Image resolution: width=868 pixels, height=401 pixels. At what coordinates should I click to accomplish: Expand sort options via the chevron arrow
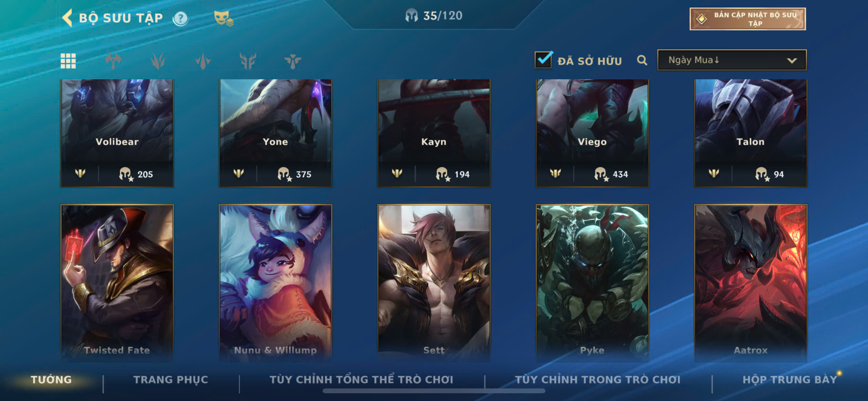[792, 61]
